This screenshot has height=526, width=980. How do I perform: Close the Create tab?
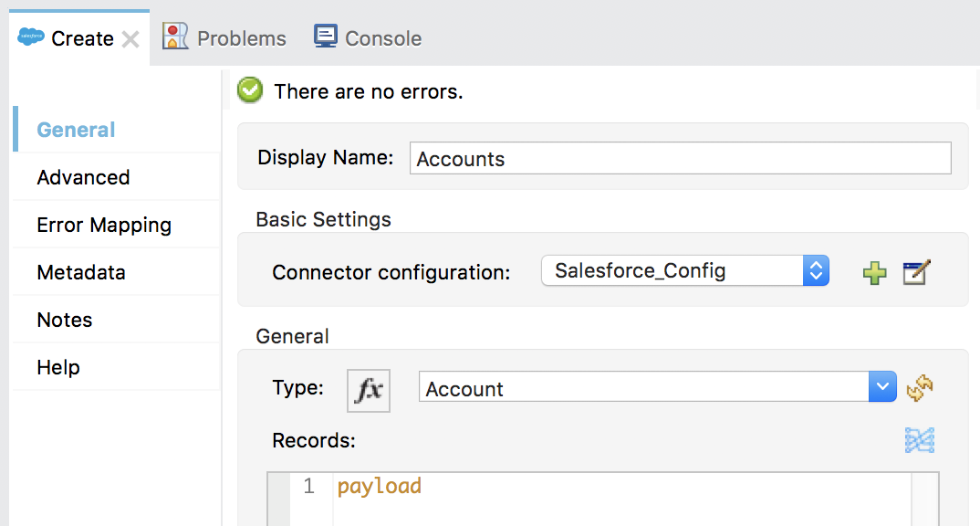click(x=130, y=39)
